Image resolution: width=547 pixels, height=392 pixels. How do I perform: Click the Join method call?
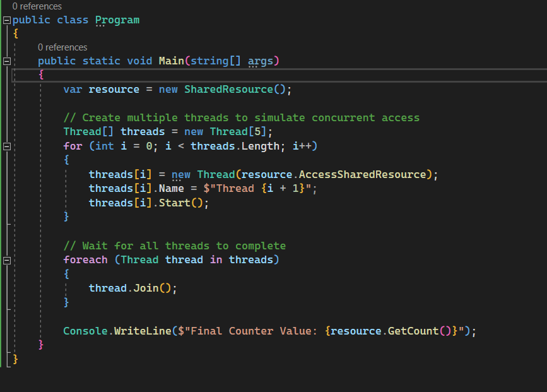[x=146, y=288]
